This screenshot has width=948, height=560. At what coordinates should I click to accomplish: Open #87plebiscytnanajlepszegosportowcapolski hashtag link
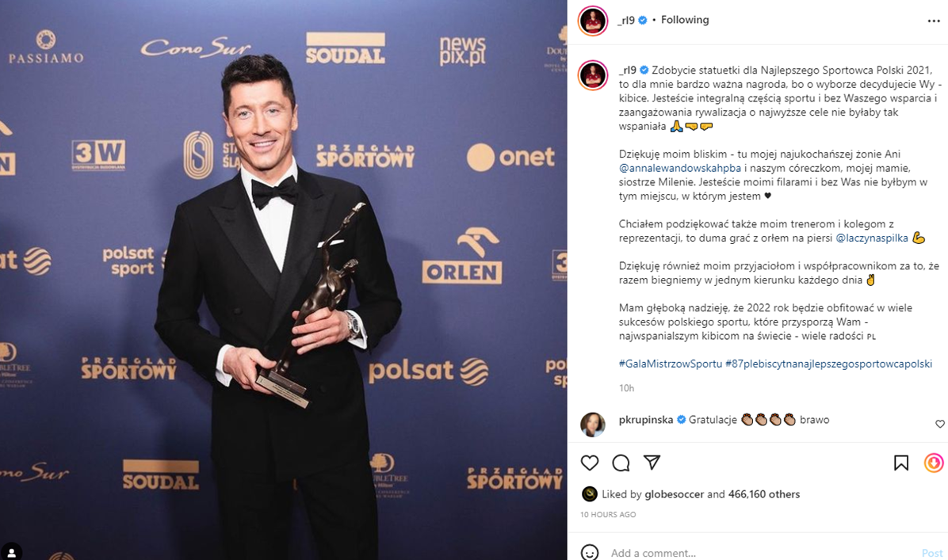coord(828,364)
